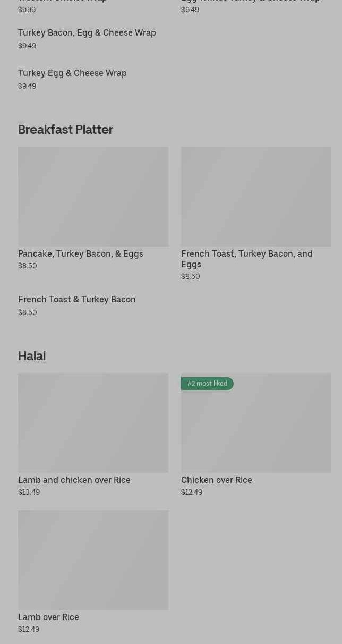
Task: Click the $9.99 price at the top
Action: click(x=27, y=10)
